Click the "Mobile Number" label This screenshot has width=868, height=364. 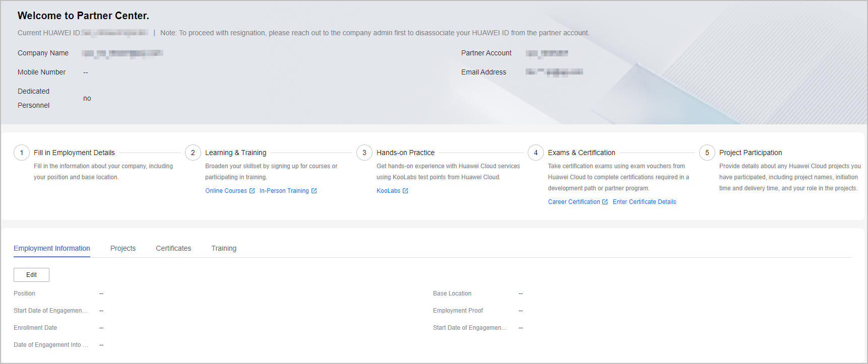click(41, 72)
